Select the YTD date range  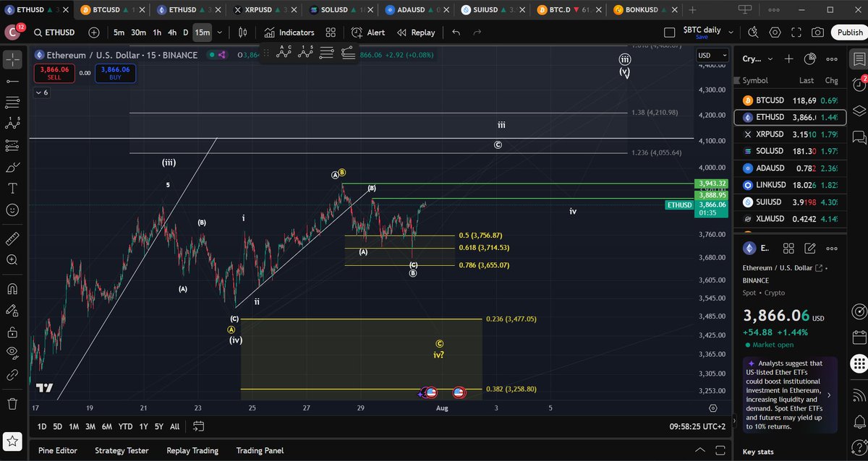[x=126, y=426]
